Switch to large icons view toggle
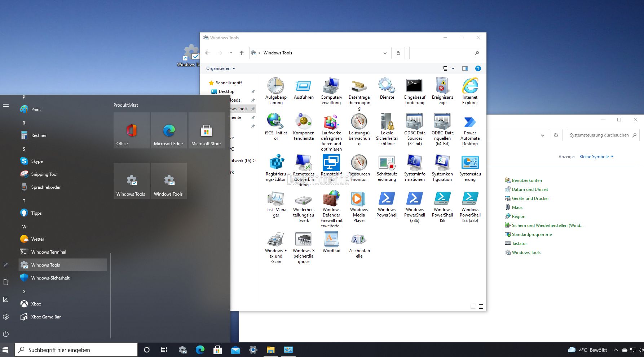 481,307
